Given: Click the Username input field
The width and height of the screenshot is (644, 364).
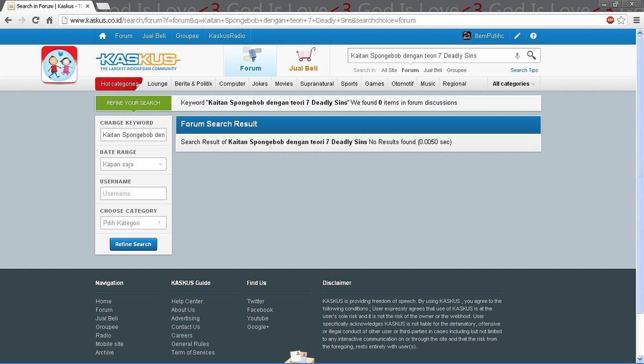Looking at the screenshot, I should [x=133, y=193].
